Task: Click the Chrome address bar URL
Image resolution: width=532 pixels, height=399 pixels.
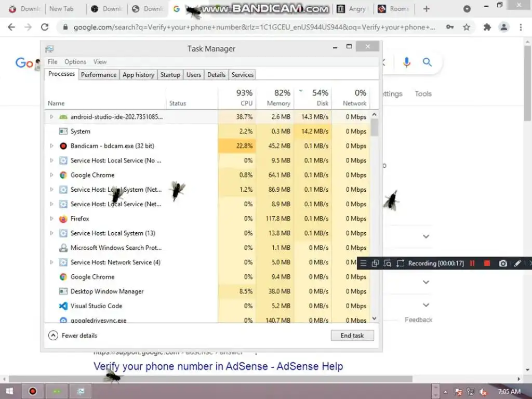Action: pyautogui.click(x=255, y=27)
